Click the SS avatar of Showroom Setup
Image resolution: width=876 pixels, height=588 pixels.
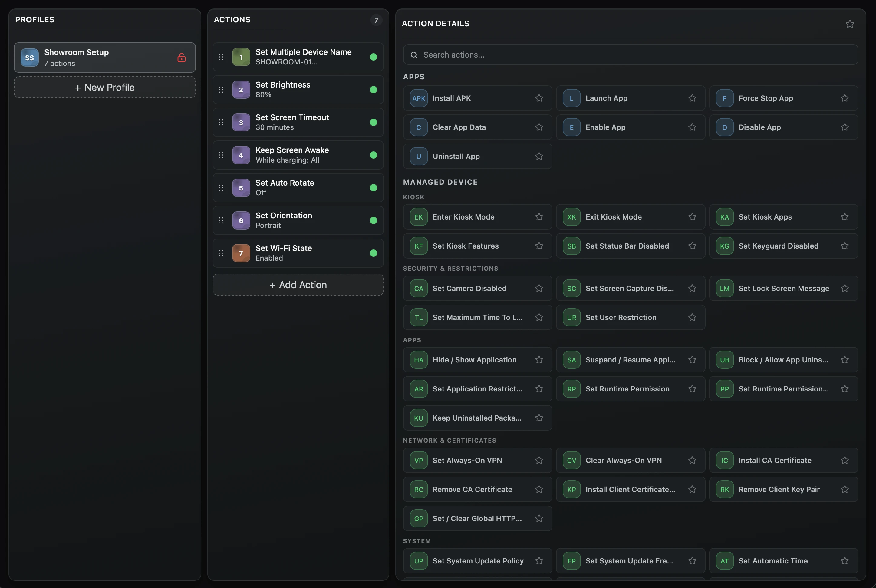point(29,58)
